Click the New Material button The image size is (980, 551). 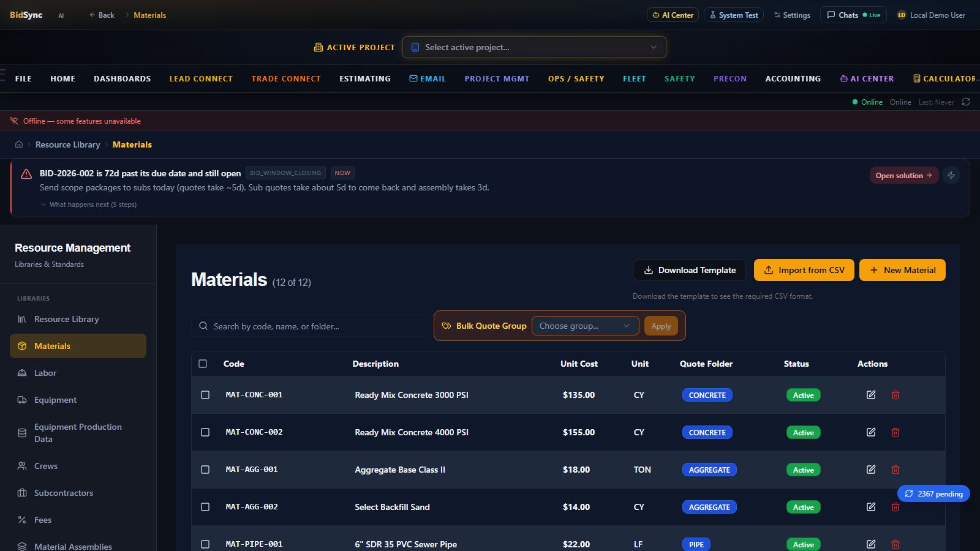tap(902, 270)
